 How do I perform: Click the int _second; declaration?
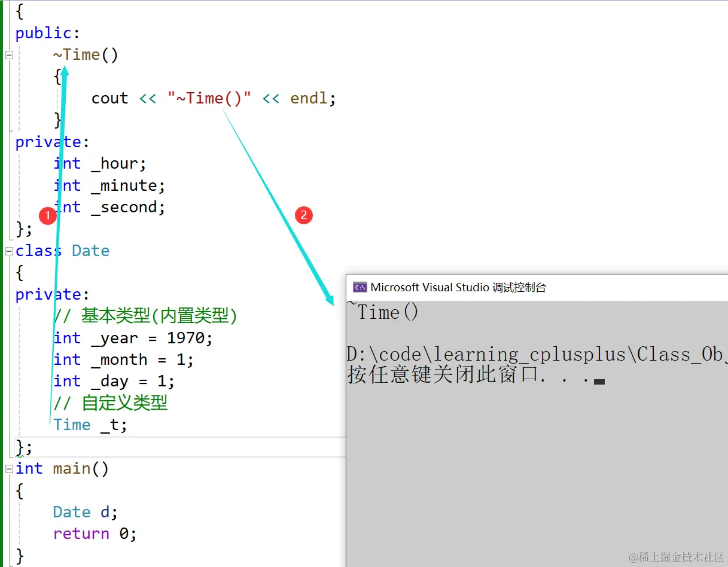click(x=109, y=208)
